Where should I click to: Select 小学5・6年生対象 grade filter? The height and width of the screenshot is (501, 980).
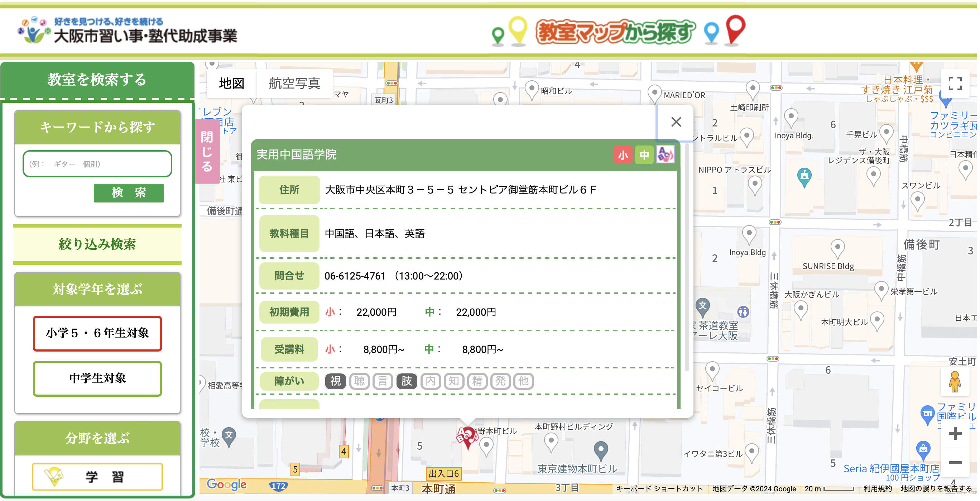point(97,333)
